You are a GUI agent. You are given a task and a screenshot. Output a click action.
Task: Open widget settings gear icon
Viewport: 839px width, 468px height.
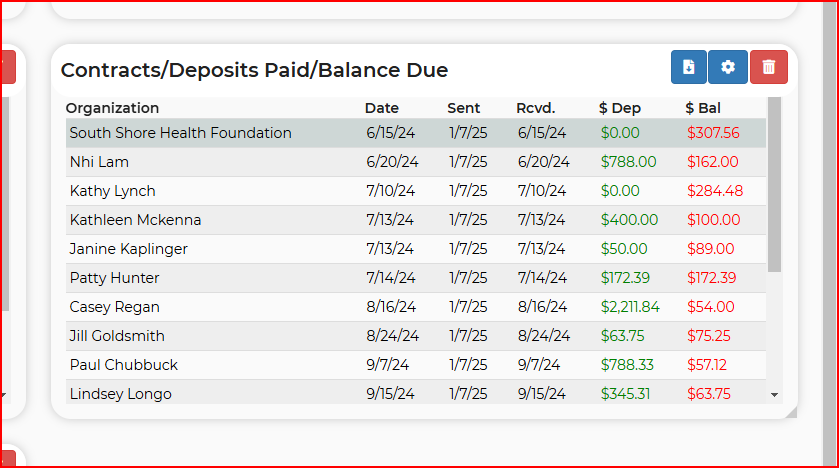[728, 67]
